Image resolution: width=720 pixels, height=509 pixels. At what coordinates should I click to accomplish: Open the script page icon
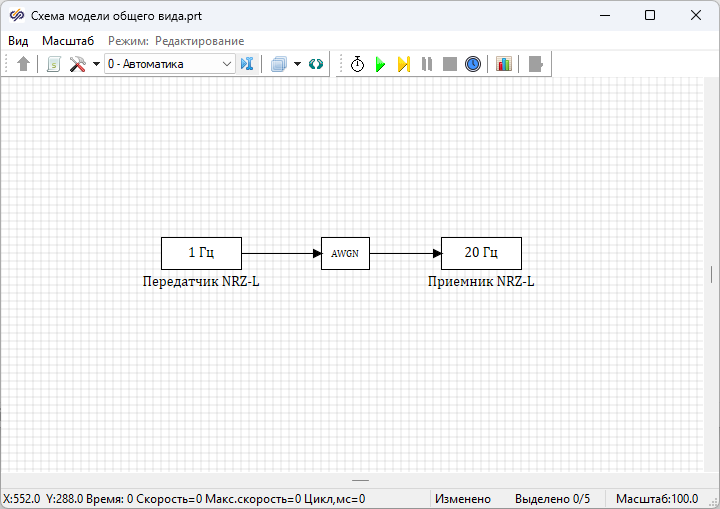click(54, 64)
